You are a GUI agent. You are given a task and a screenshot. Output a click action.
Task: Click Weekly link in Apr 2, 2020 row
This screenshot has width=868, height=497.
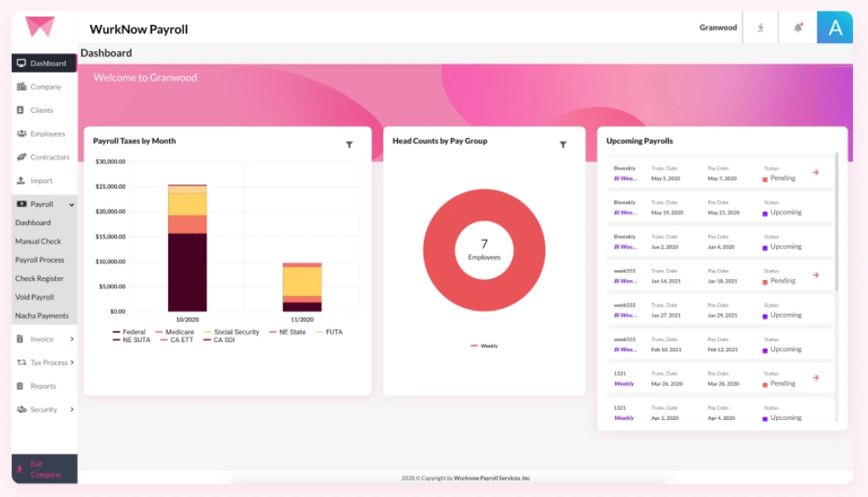point(624,418)
